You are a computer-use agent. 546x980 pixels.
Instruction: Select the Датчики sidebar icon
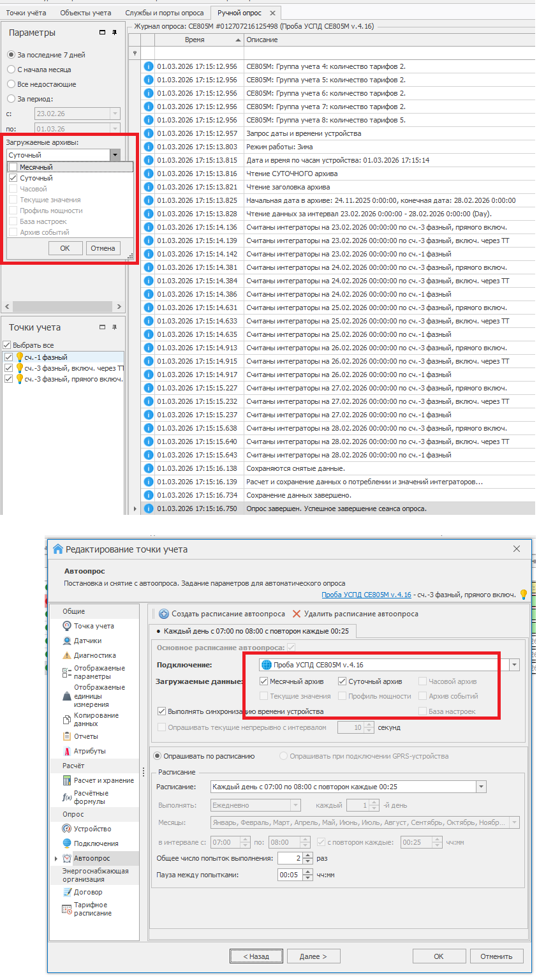click(x=67, y=641)
